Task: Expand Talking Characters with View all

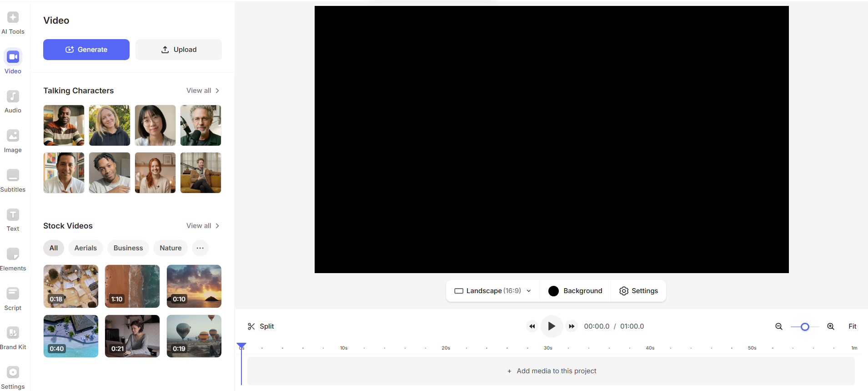Action: [203, 91]
